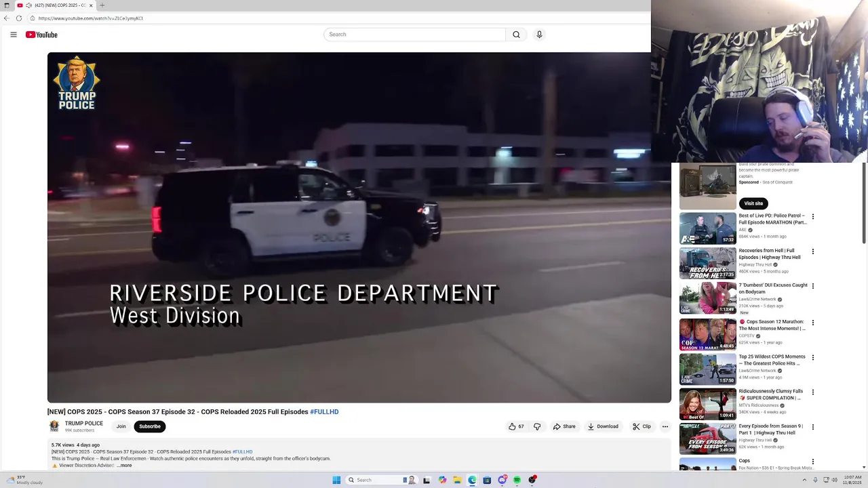Click the browser address bar URL
868x488 pixels.
pos(90,18)
